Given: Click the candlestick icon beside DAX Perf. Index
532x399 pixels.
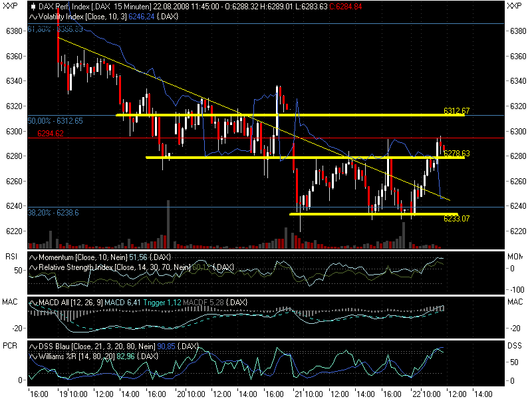Looking at the screenshot, I should (33, 6).
